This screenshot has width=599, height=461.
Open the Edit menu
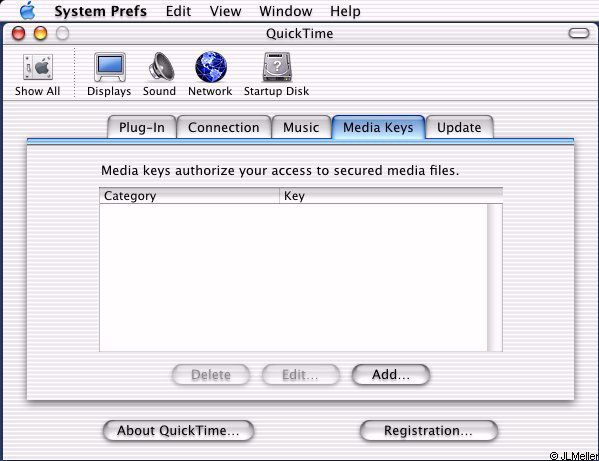[x=178, y=11]
